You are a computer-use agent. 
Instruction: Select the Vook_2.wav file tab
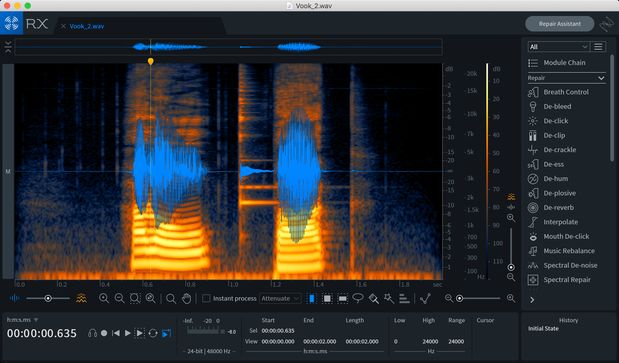(87, 26)
